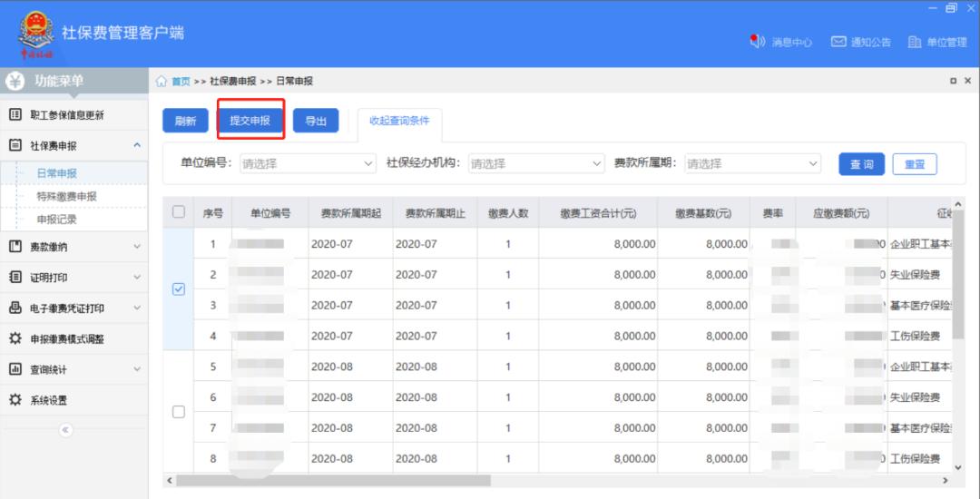The height and width of the screenshot is (499, 980).
Task: Open the 社保经办机构 dropdown
Action: tap(536, 164)
